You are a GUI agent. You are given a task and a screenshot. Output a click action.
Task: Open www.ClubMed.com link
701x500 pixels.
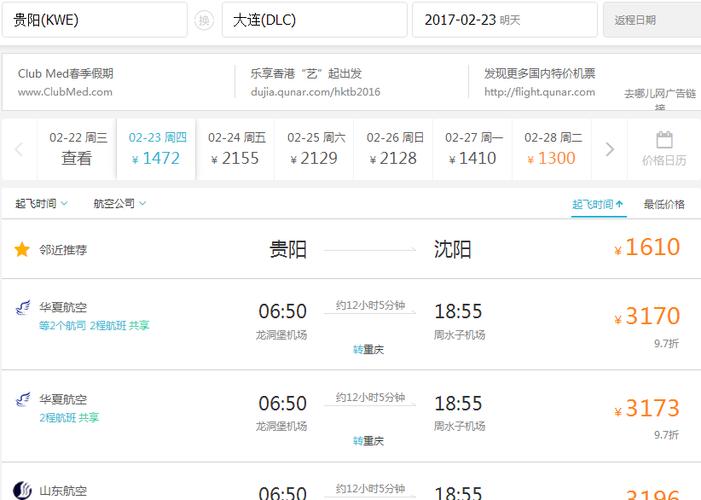coord(65,92)
